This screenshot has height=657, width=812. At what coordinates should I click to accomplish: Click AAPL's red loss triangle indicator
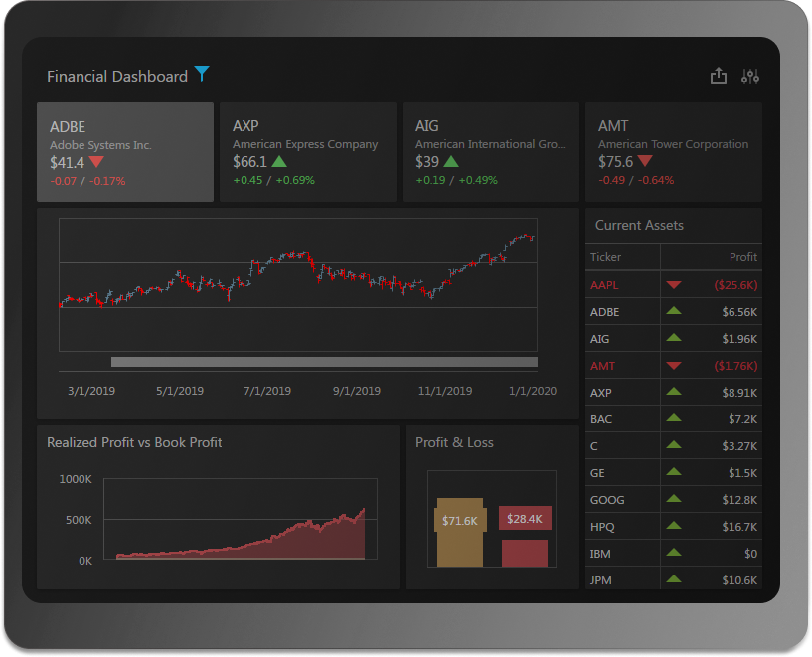[674, 284]
